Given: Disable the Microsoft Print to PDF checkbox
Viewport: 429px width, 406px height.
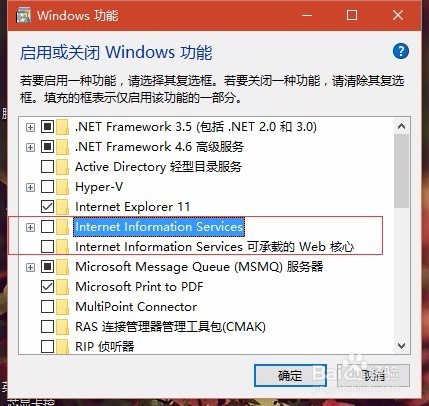Looking at the screenshot, I should tap(47, 287).
